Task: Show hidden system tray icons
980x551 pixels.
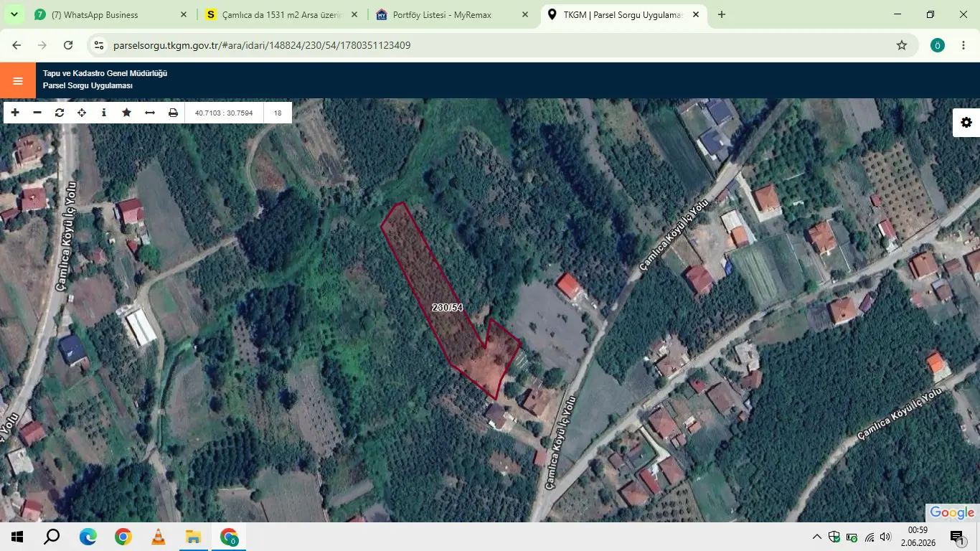Action: (817, 537)
